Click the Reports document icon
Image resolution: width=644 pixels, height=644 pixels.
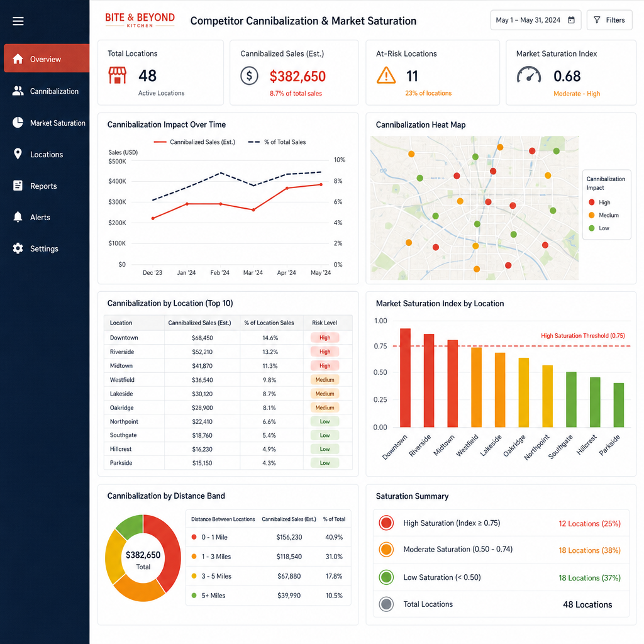point(18,186)
